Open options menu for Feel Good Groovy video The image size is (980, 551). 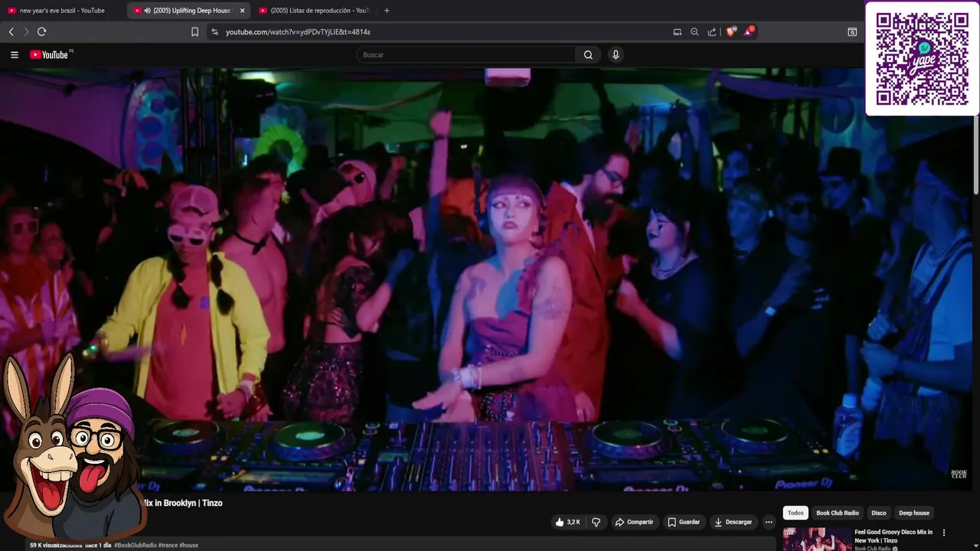point(943,533)
